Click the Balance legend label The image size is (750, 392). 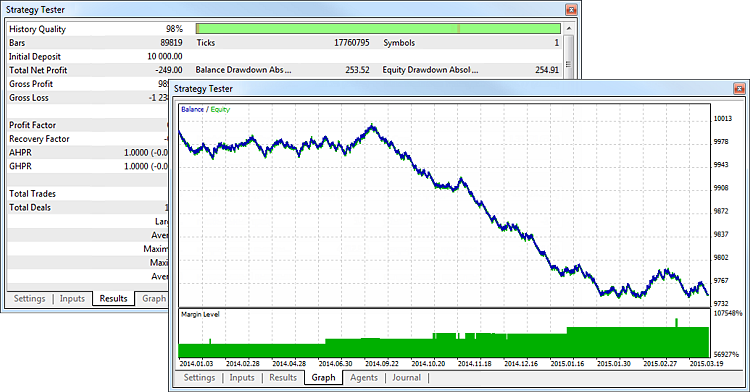pos(192,109)
